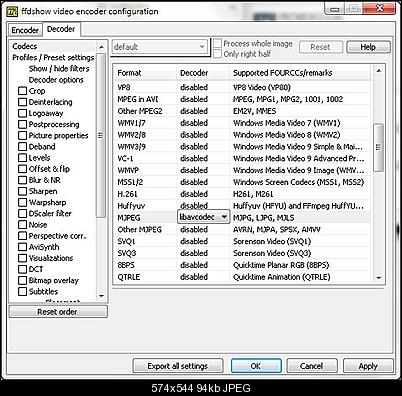Image resolution: width=402 pixels, height=396 pixels.
Task: Switch to the Decoder tab
Action: tap(61, 29)
